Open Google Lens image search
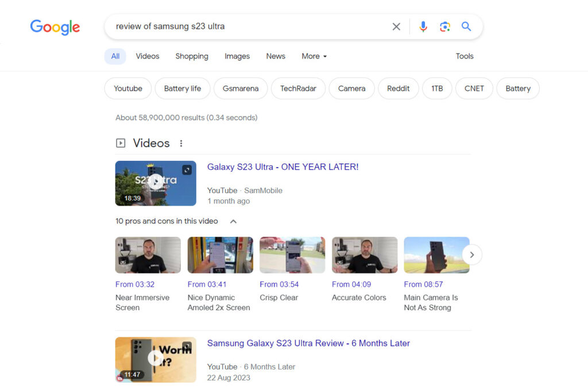The height and width of the screenshot is (389, 588). coord(445,26)
